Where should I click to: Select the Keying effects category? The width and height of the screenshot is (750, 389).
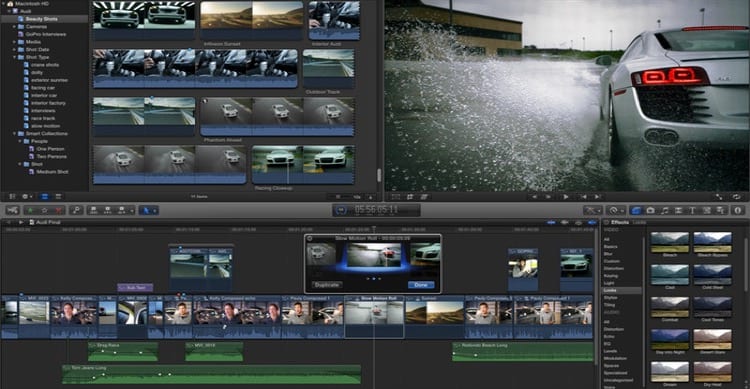point(611,276)
